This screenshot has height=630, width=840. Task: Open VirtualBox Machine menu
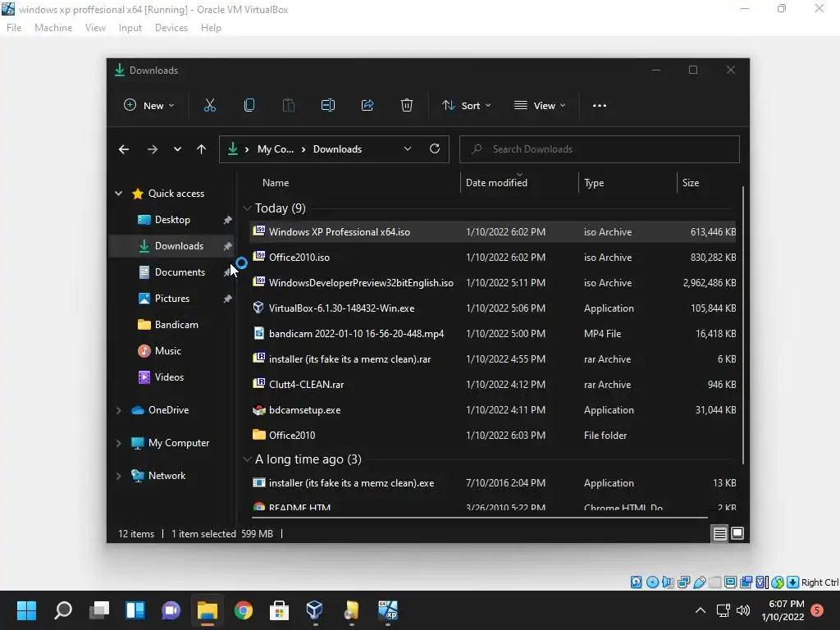tap(53, 28)
